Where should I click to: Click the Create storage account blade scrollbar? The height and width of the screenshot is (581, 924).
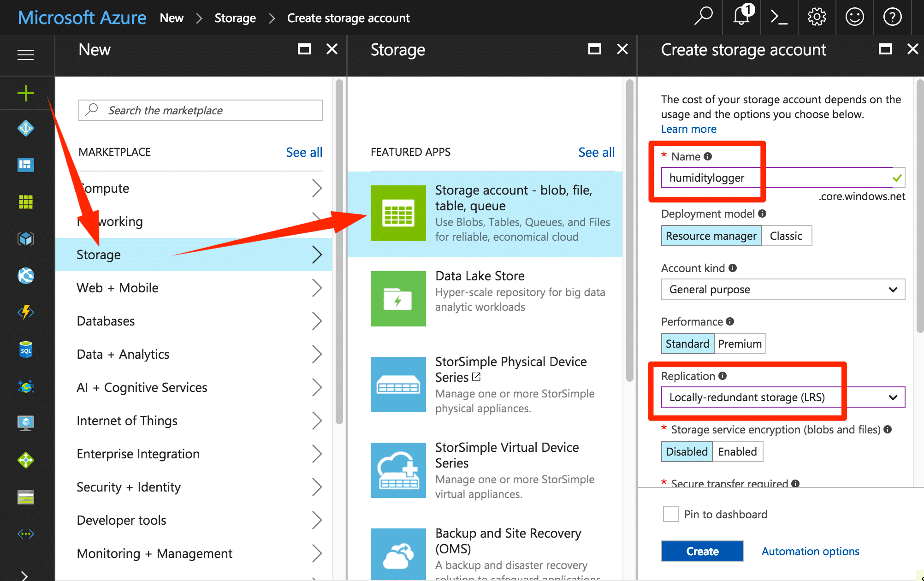[x=920, y=206]
